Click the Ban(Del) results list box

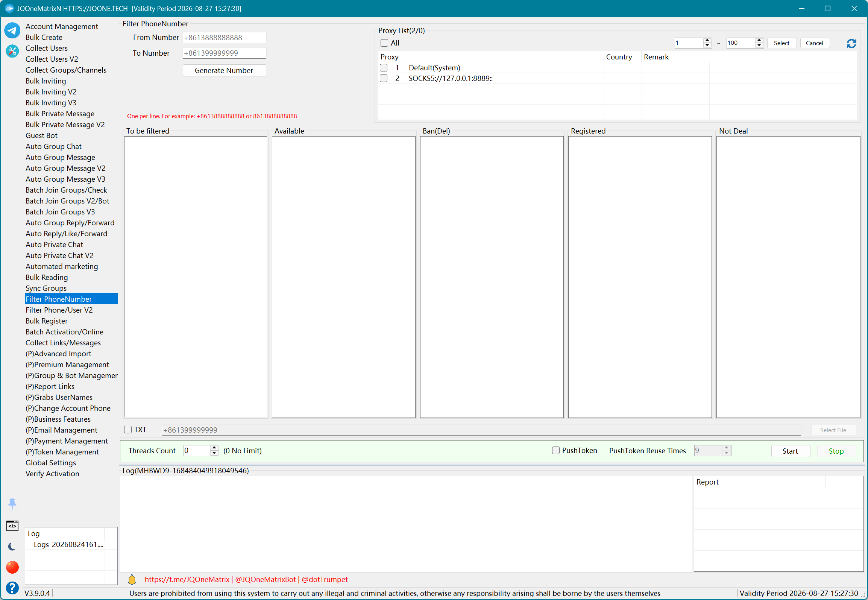(492, 277)
